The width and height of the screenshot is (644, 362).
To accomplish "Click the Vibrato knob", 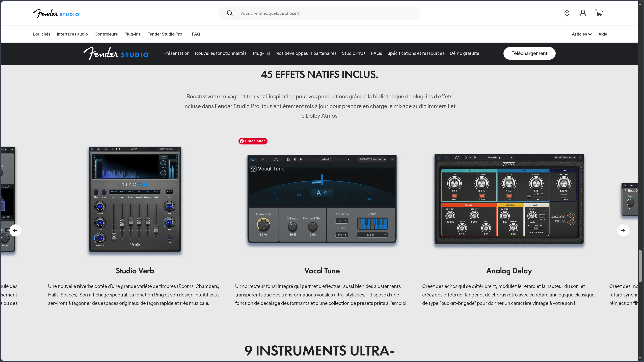I will pos(292,227).
